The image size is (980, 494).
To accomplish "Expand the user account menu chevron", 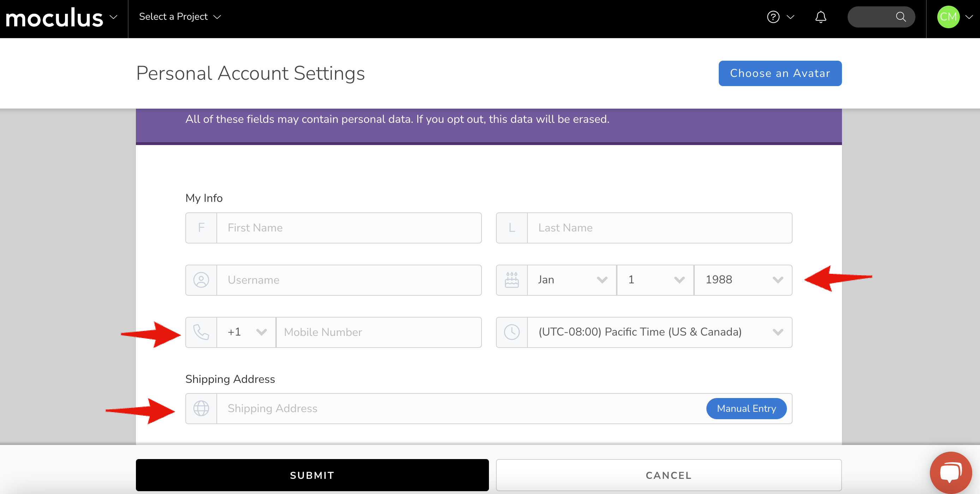I will pos(969,17).
